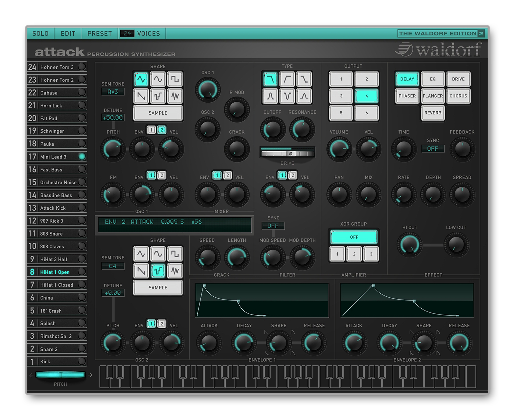Image resolution: width=515 pixels, height=420 pixels.
Task: Enable the Delay effect
Action: [407, 79]
